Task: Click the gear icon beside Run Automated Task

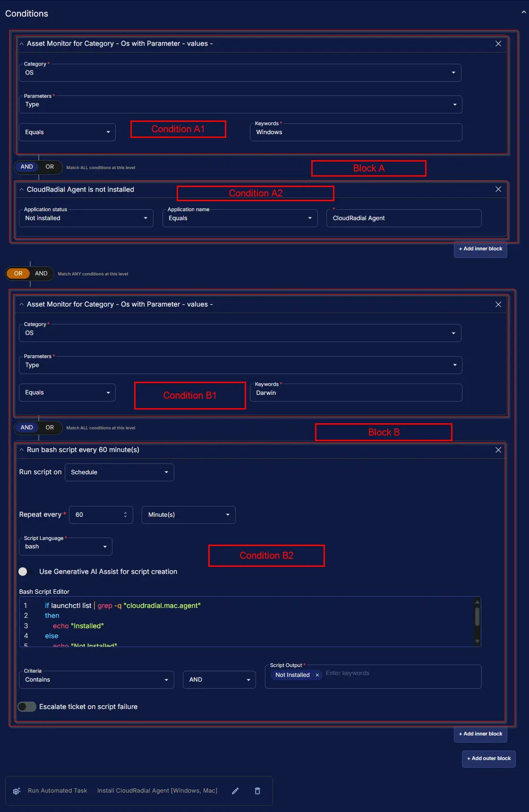Action: [x=17, y=791]
